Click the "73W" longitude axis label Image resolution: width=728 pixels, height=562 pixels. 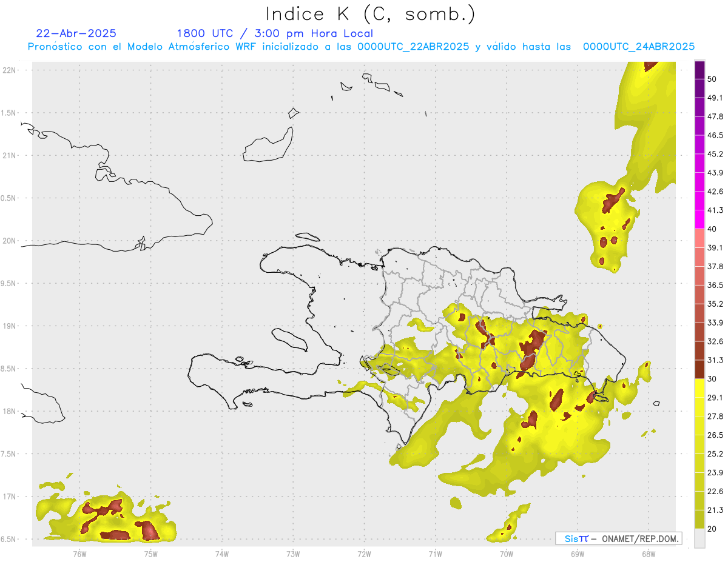293,554
